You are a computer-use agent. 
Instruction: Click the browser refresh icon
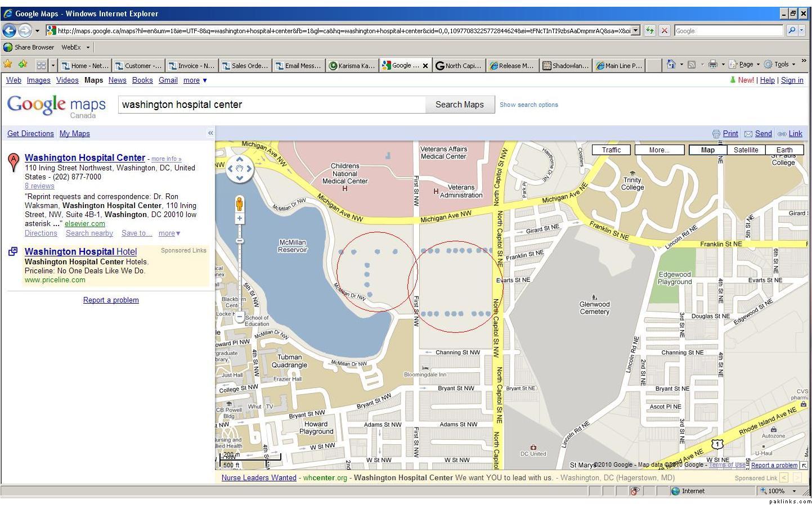click(650, 30)
